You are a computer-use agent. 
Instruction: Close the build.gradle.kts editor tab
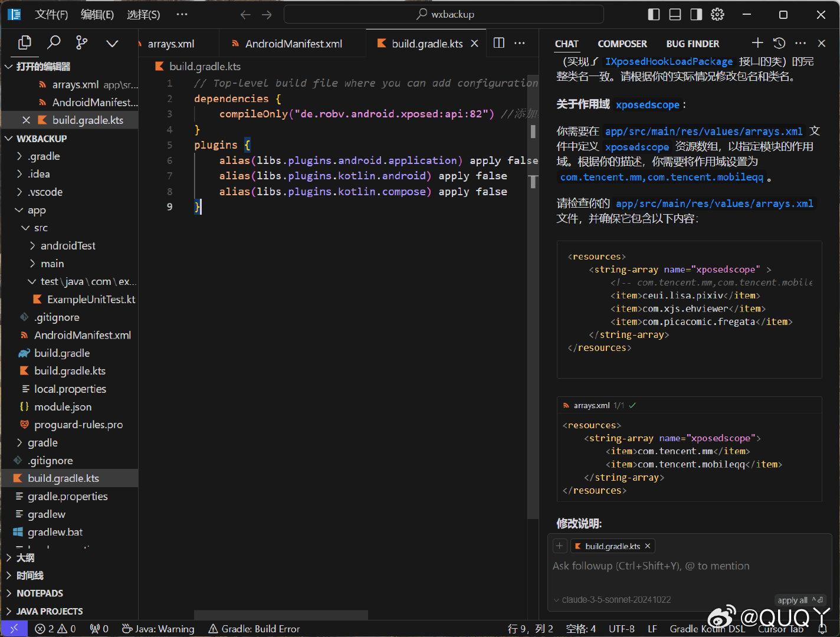(x=474, y=44)
